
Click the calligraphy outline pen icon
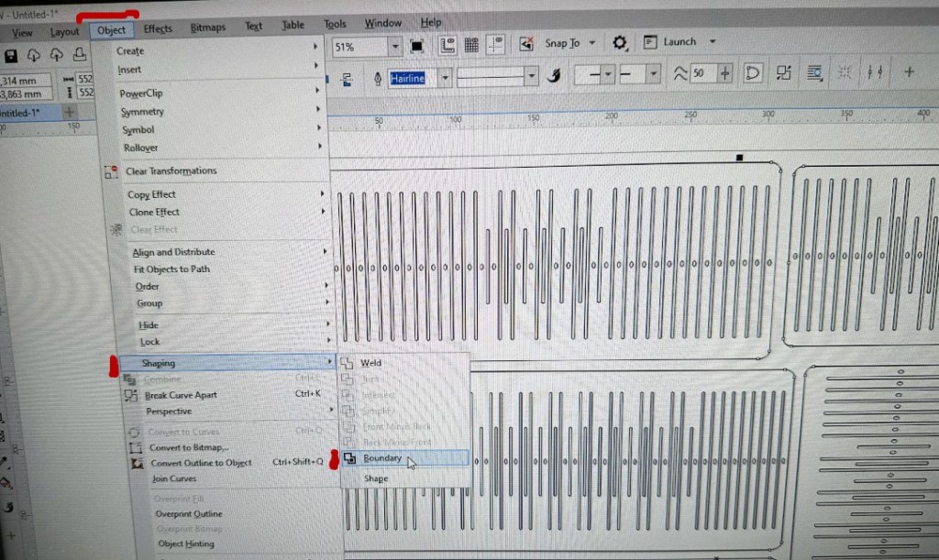(553, 75)
